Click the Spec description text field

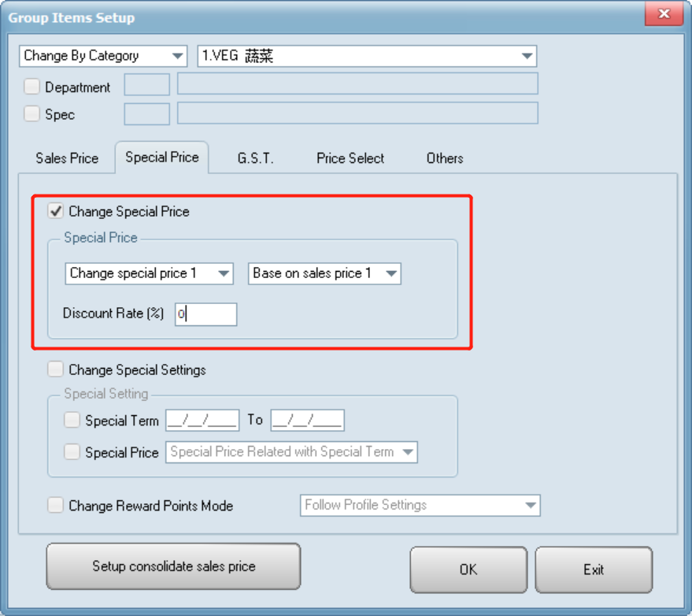point(357,113)
